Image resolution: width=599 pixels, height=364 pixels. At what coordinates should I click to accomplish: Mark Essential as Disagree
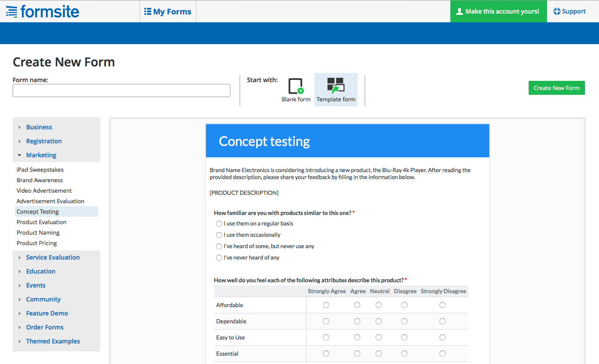click(x=404, y=354)
